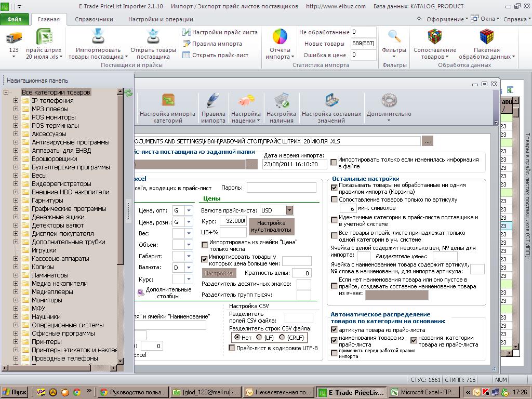Toggle 'артикула товара из прайс-листа' checkbox

click(x=334, y=329)
